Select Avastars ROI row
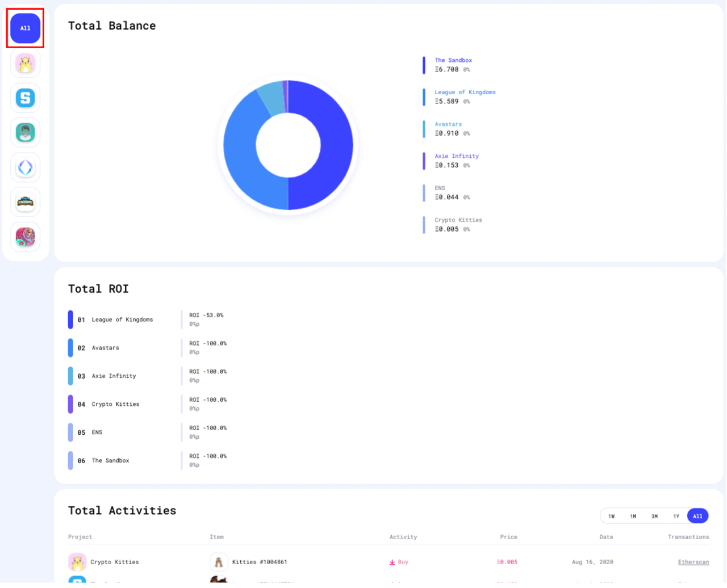 [x=148, y=348]
